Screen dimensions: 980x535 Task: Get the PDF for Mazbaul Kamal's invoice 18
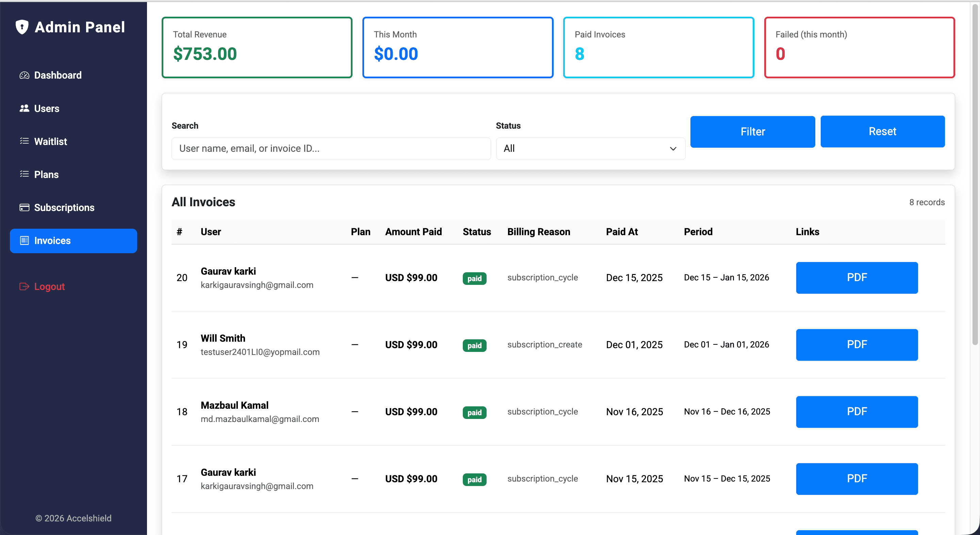click(857, 411)
